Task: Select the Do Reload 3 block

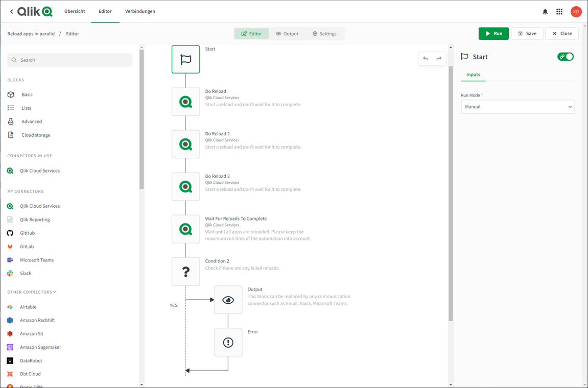Action: [185, 186]
